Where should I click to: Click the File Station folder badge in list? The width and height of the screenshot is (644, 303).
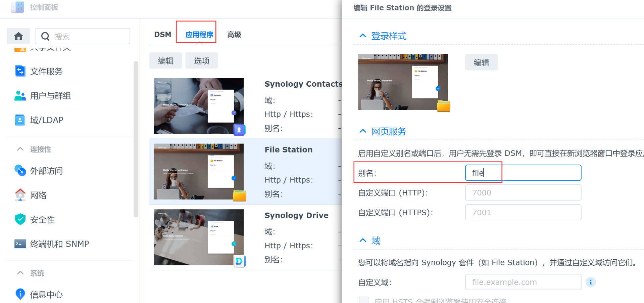240,195
